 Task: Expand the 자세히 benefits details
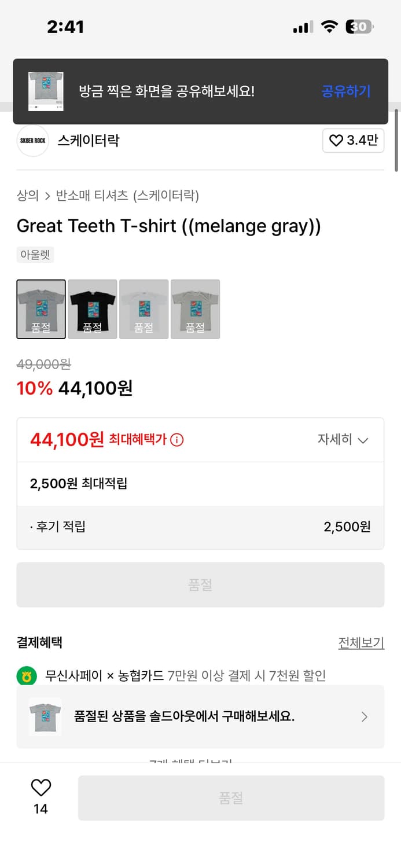tap(344, 440)
